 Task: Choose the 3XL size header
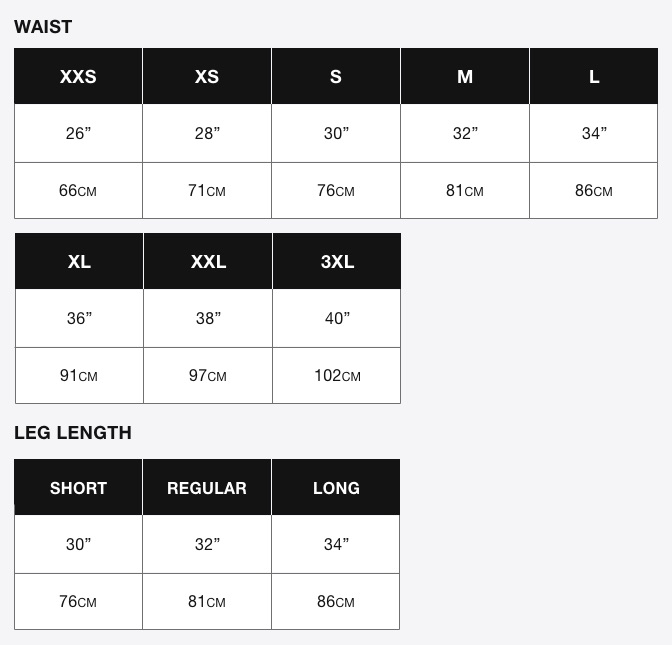click(x=337, y=261)
